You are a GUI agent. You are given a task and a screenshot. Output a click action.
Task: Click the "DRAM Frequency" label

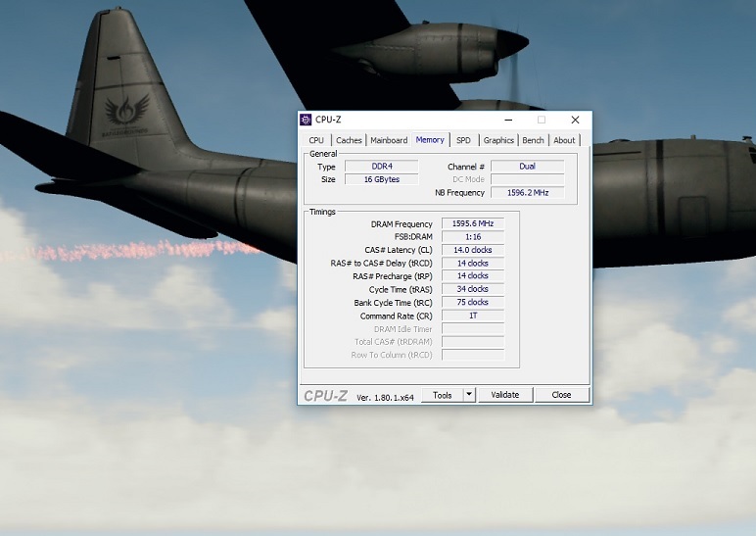(402, 224)
